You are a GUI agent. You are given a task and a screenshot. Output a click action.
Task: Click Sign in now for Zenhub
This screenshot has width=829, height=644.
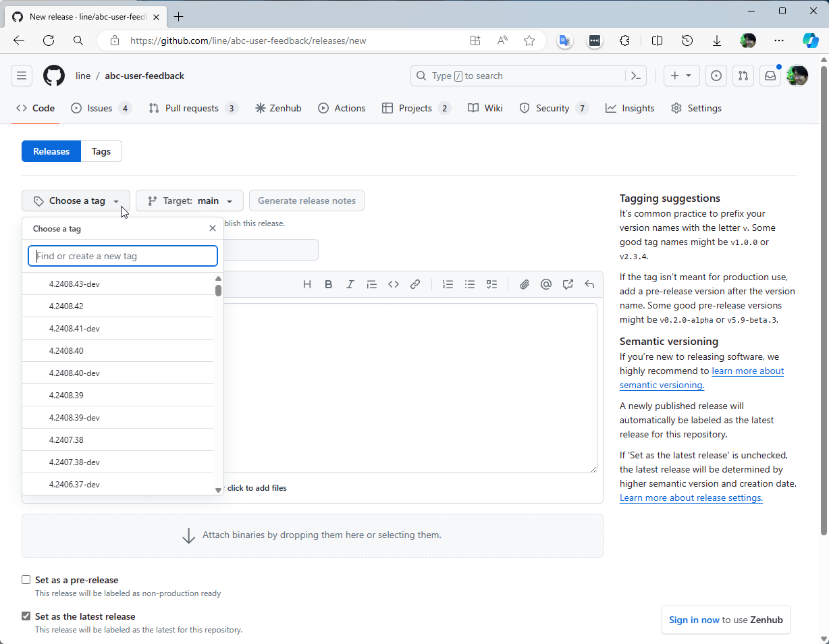694,620
